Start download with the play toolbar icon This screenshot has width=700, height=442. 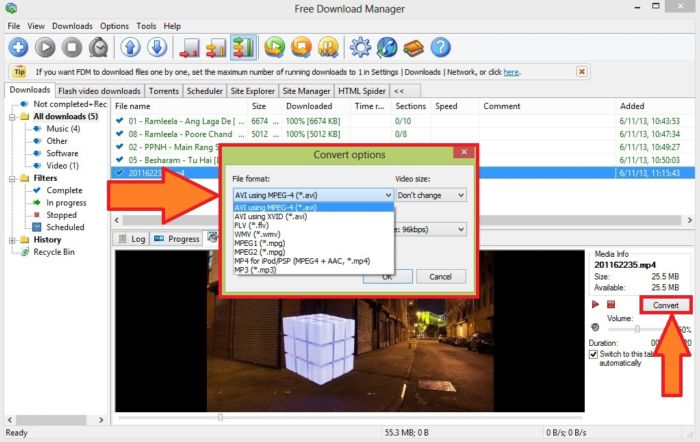(x=45, y=47)
